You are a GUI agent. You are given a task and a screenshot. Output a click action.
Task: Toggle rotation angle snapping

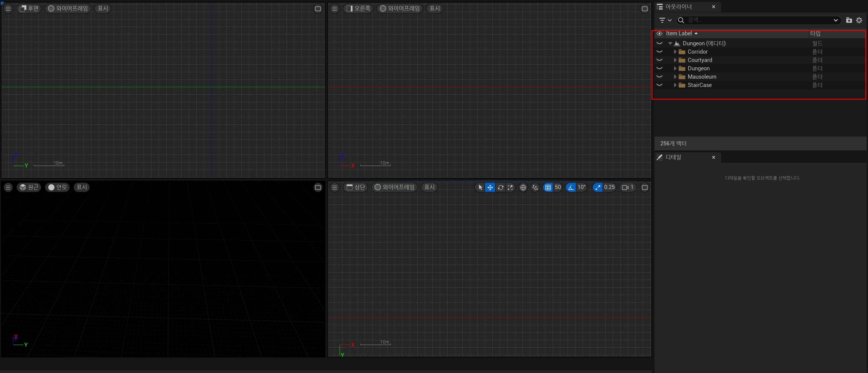(x=571, y=188)
